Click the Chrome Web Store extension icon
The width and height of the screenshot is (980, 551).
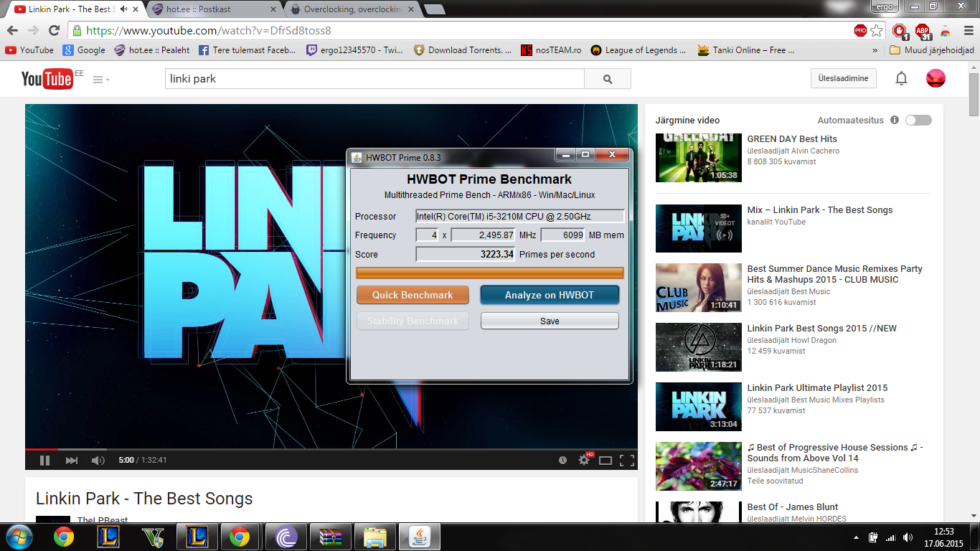click(946, 31)
